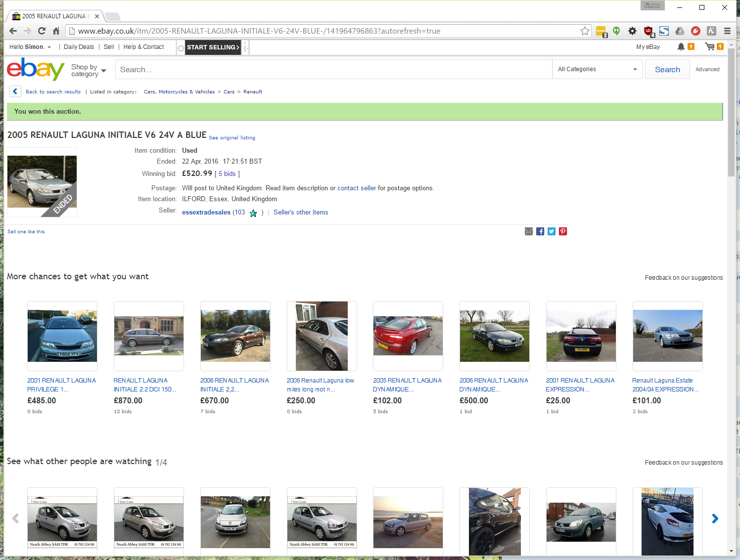Expand Shop by category menu
This screenshot has height=560, width=740.
89,70
